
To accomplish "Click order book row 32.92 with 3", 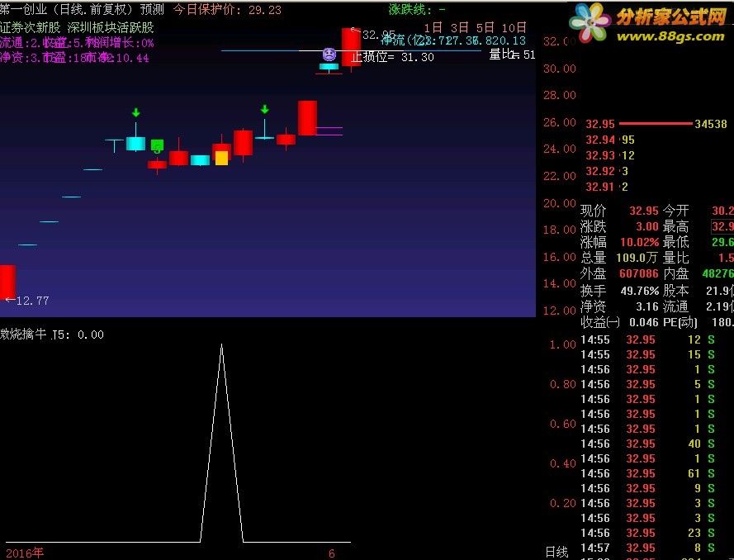I will tap(607, 171).
